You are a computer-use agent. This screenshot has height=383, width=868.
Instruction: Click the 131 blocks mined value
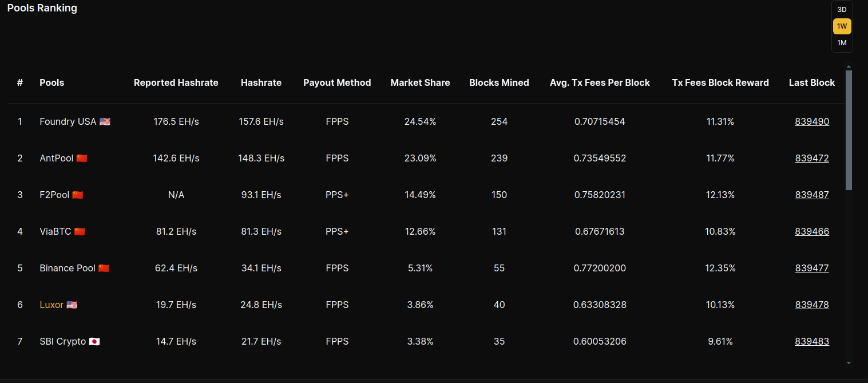pos(499,231)
